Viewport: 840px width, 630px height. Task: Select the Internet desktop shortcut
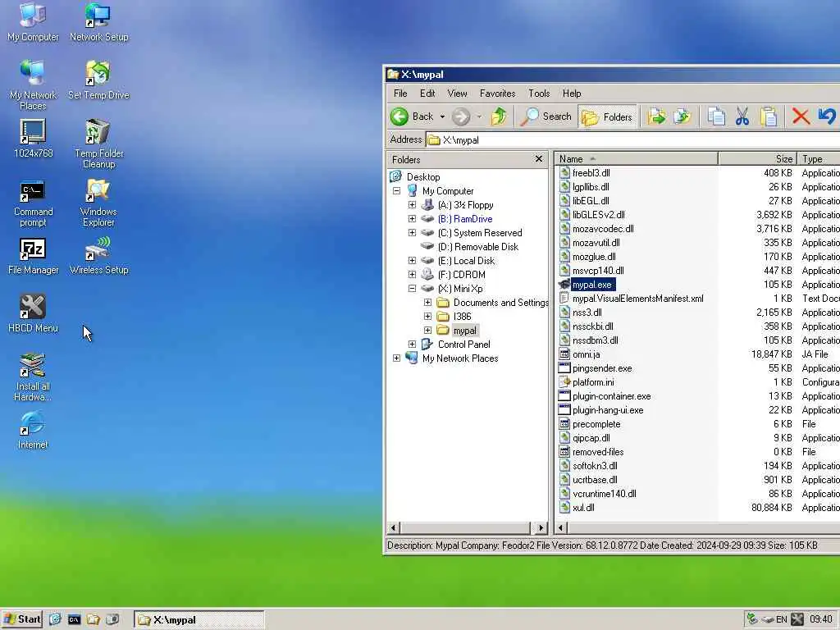(x=33, y=430)
